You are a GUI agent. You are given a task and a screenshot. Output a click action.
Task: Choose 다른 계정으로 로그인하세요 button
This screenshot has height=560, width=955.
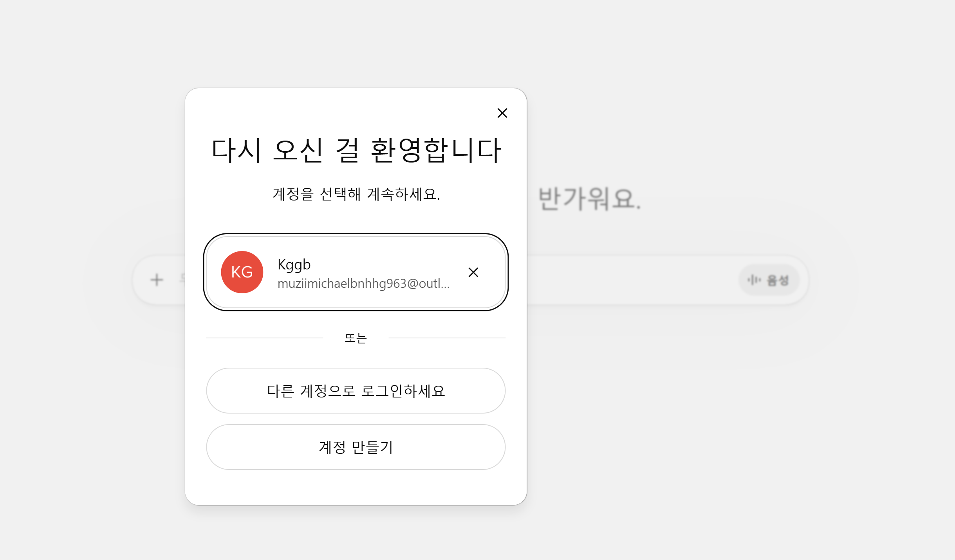click(x=356, y=390)
